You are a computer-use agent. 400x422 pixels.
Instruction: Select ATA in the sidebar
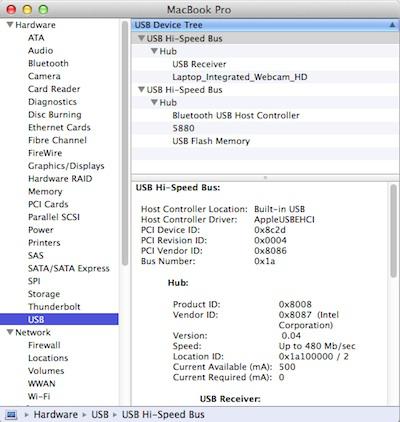(36, 38)
